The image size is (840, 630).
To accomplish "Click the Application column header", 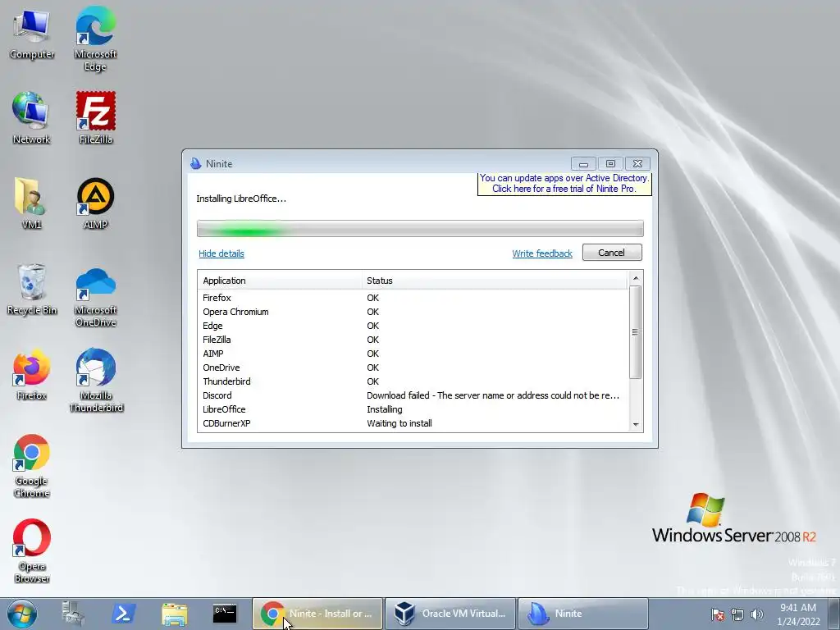I will tap(280, 281).
